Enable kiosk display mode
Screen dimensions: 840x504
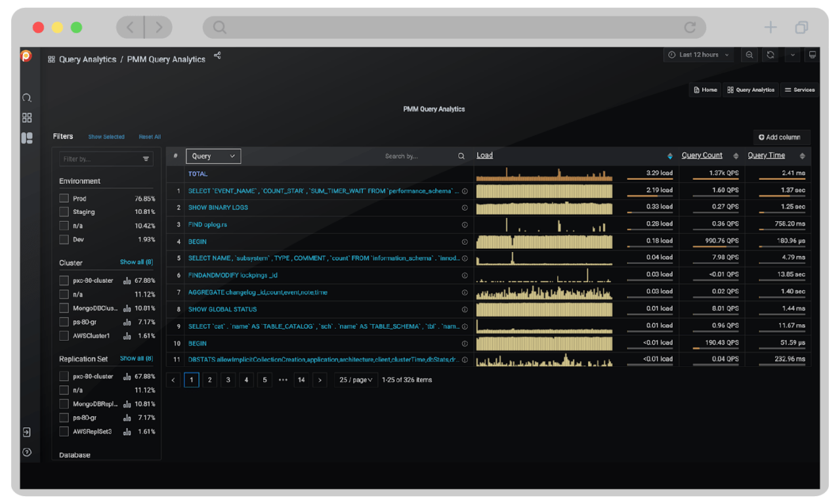click(x=812, y=54)
